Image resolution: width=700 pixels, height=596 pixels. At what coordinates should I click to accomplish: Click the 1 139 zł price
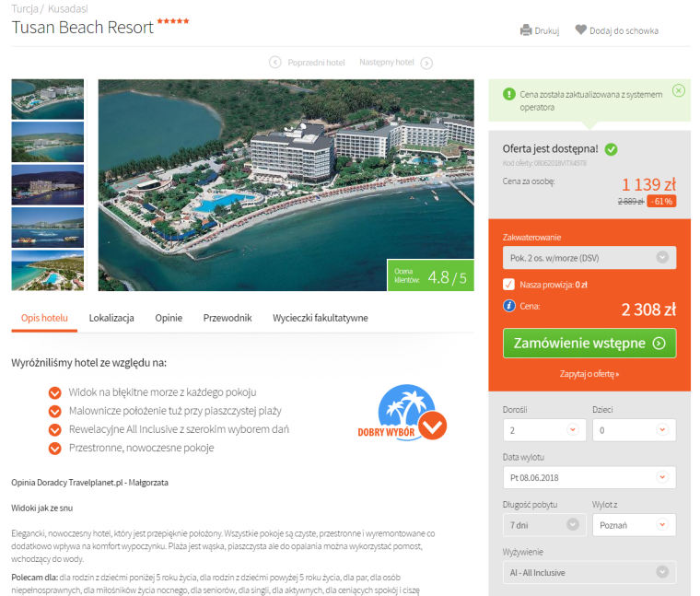point(648,184)
